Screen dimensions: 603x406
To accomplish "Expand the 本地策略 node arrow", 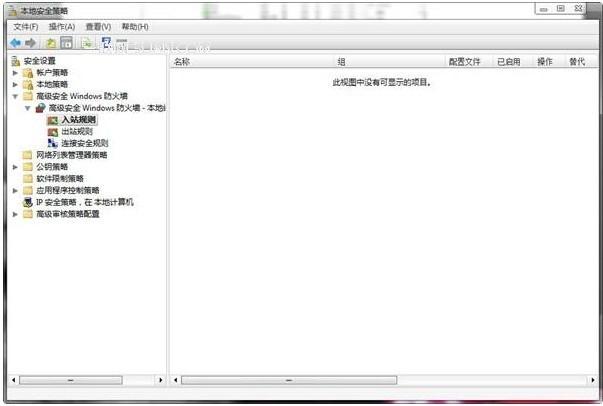I will coord(15,85).
